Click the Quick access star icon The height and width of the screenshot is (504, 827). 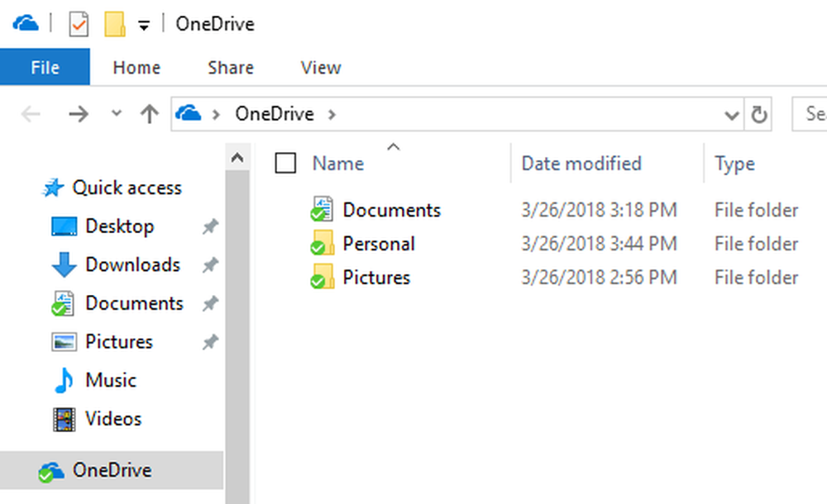pos(53,188)
